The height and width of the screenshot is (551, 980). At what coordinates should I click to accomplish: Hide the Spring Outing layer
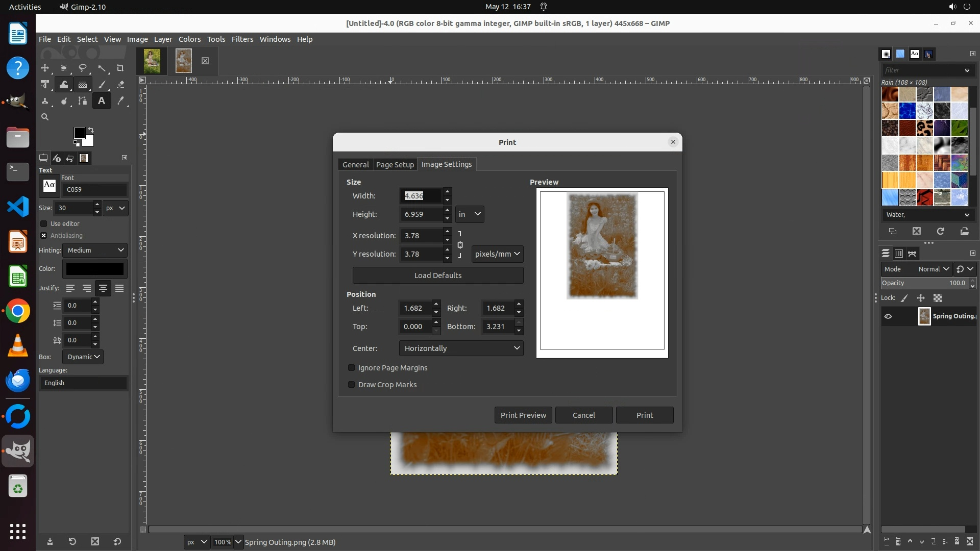pos(888,316)
